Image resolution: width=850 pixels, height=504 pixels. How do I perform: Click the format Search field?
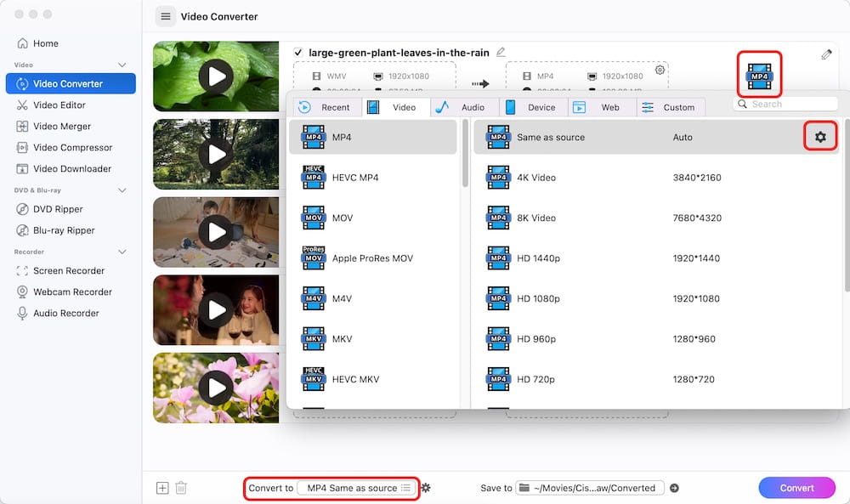[x=785, y=104]
